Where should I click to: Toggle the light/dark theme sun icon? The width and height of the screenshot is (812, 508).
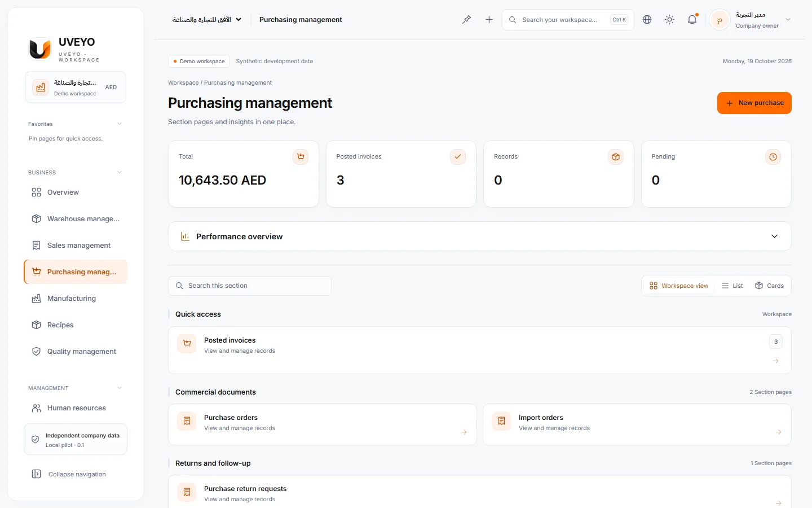click(x=669, y=20)
